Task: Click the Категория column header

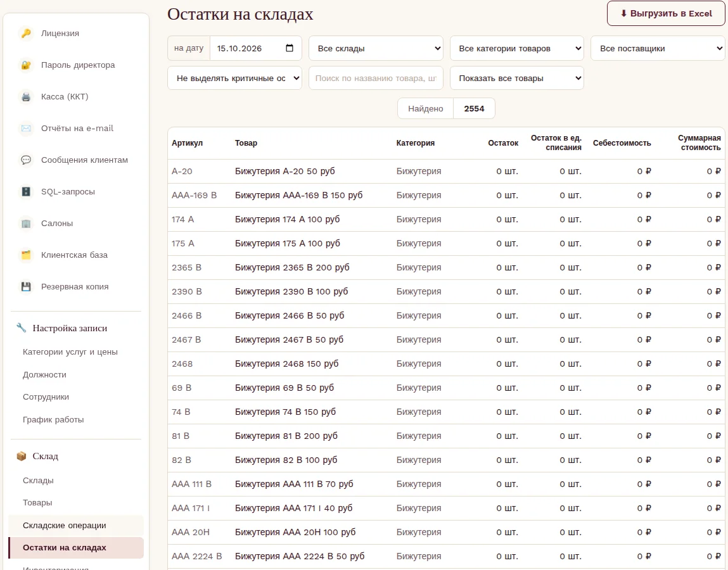Action: pos(416,143)
